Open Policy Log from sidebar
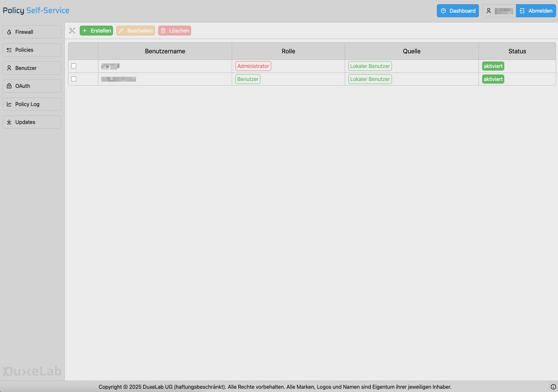 coord(32,104)
